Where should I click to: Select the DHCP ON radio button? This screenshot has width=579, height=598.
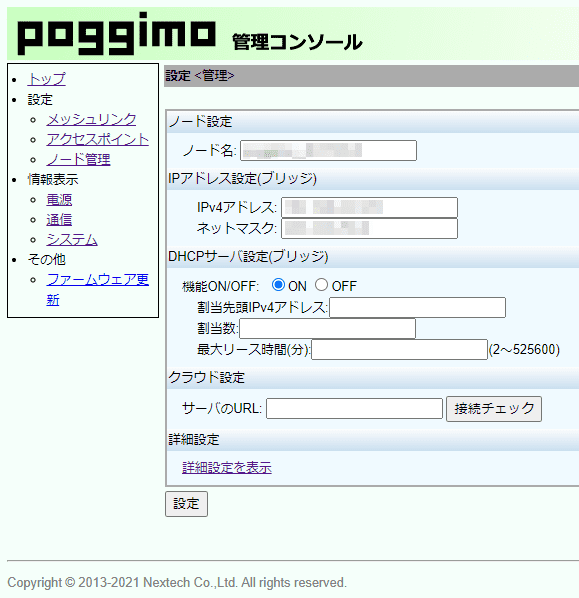tap(278, 285)
